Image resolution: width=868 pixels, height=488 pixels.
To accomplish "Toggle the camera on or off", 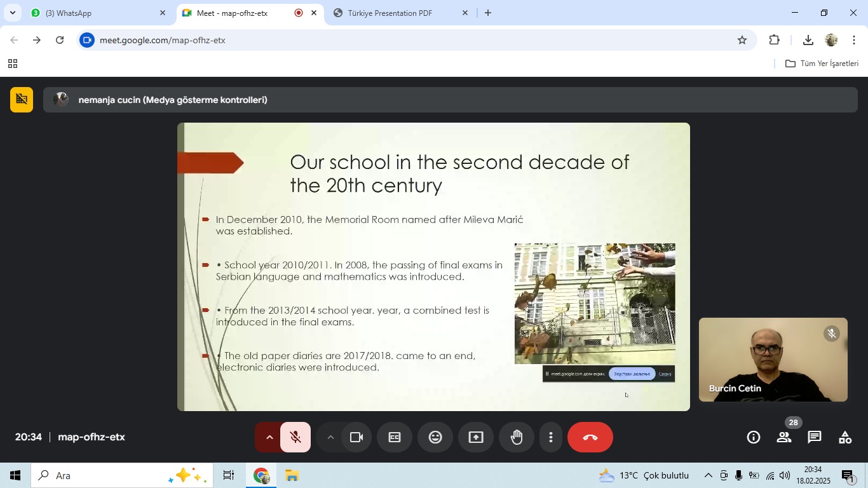I will (356, 437).
